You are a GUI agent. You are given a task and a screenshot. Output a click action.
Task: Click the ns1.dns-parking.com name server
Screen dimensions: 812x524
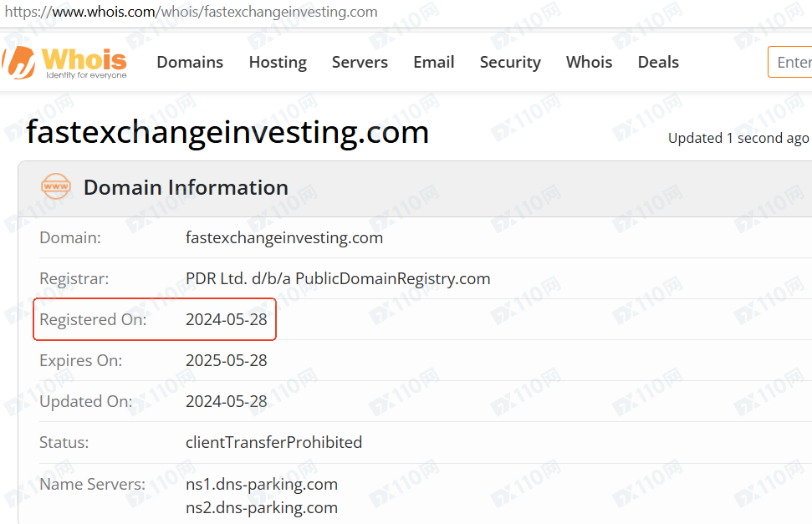(261, 484)
